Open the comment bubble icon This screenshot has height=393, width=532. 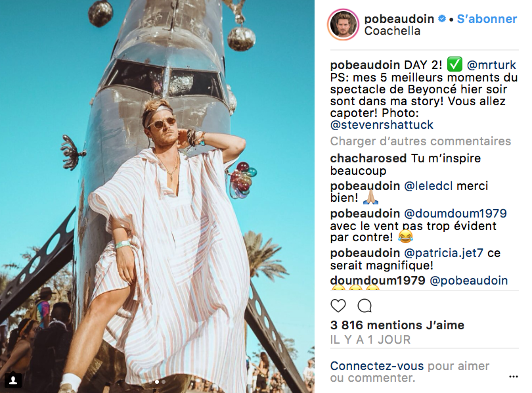pyautogui.click(x=365, y=306)
